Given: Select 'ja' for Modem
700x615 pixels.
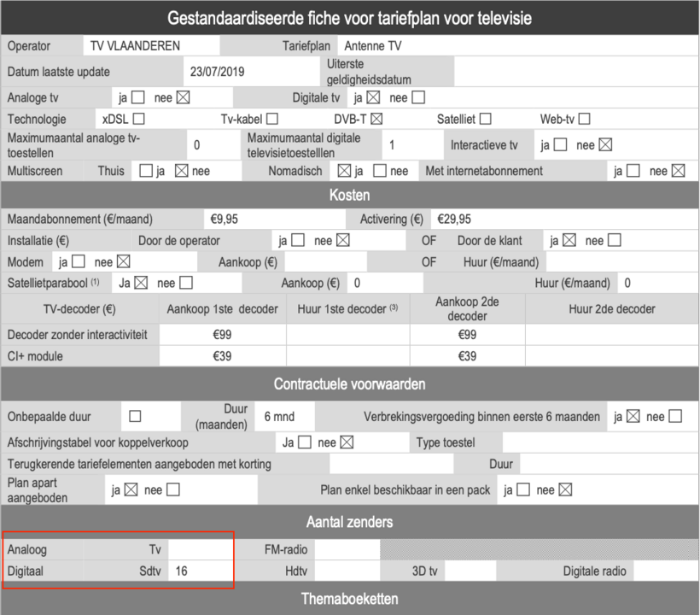Looking at the screenshot, I should 79,261.
